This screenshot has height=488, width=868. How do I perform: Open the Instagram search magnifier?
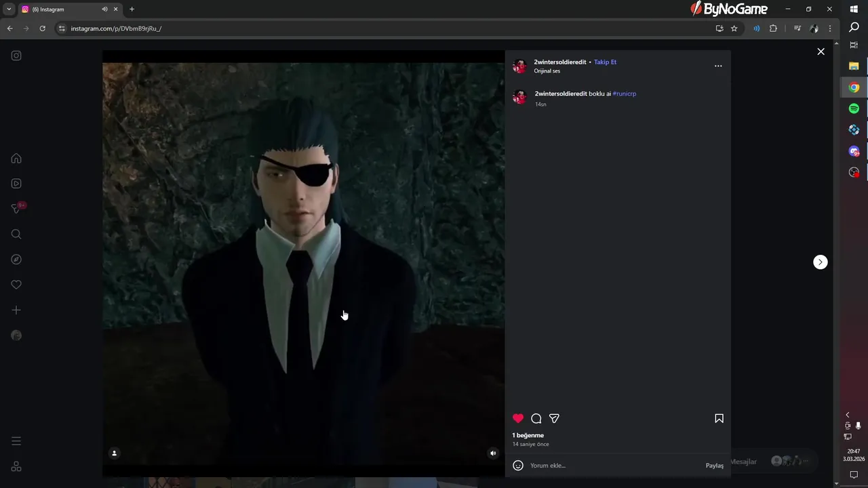point(16,235)
